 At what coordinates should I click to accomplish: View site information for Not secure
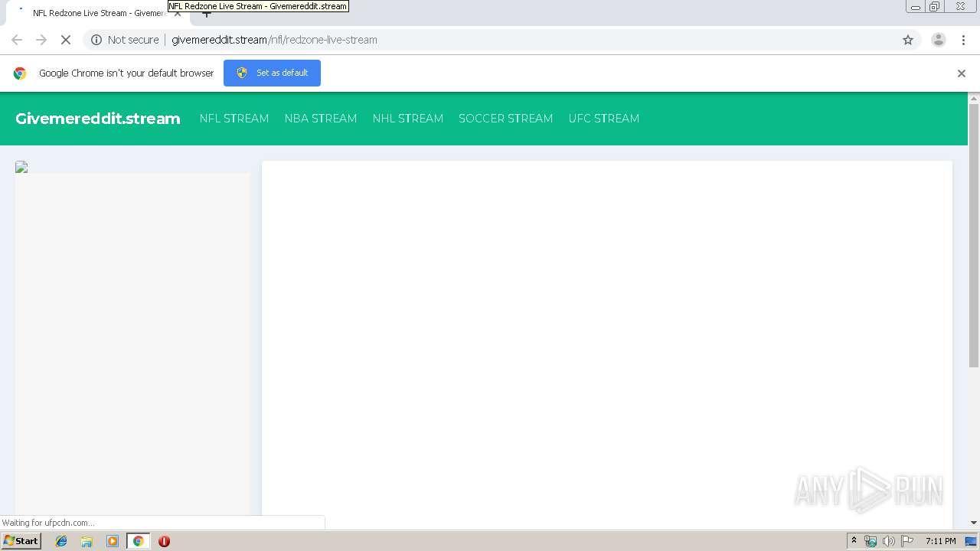pyautogui.click(x=125, y=40)
